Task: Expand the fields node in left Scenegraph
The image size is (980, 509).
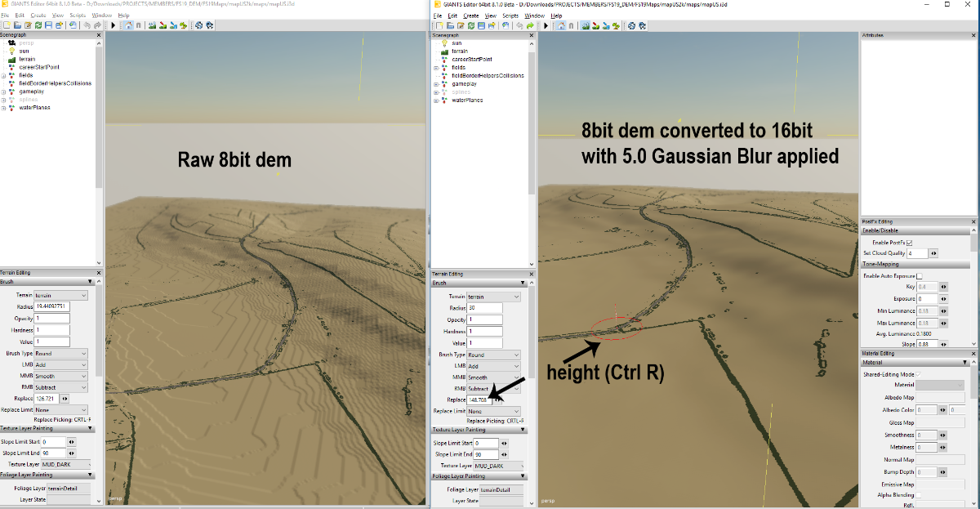Action: 4,75
